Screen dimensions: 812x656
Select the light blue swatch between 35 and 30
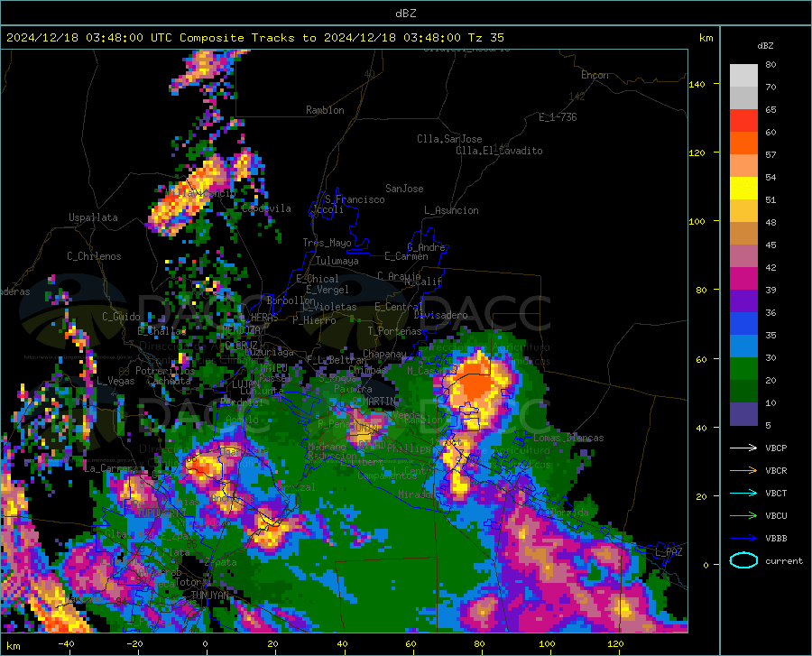pos(743,346)
